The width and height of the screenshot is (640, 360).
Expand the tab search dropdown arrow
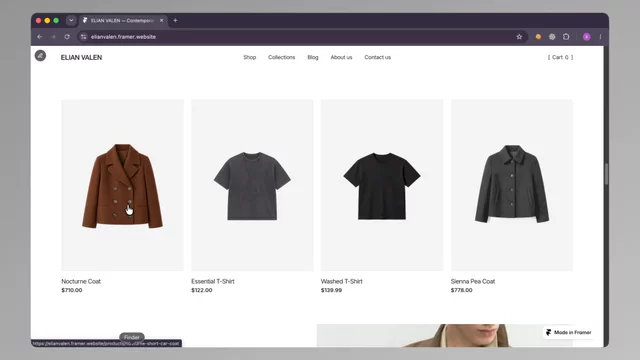tap(71, 20)
